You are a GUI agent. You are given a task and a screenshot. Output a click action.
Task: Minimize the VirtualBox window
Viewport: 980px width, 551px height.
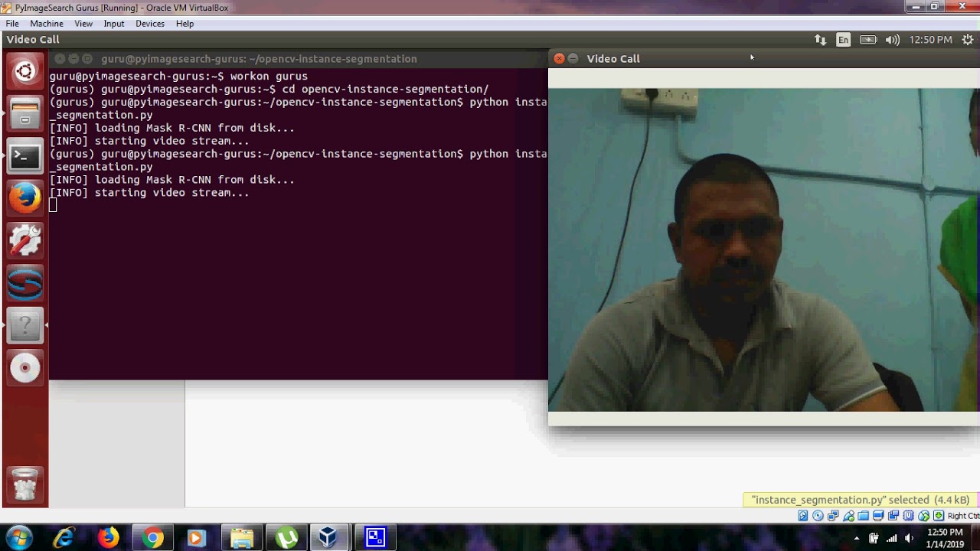point(916,7)
